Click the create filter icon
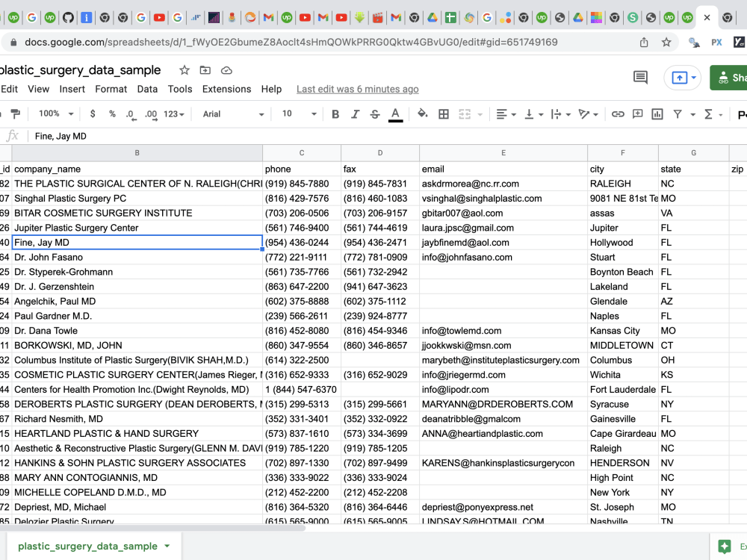Image resolution: width=747 pixels, height=560 pixels. [x=678, y=113]
